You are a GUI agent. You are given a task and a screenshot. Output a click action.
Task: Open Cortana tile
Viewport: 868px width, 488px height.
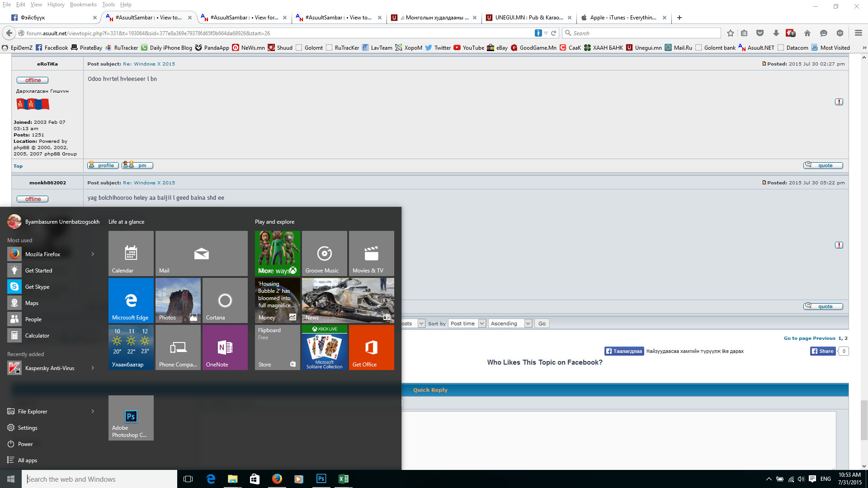[225, 300]
